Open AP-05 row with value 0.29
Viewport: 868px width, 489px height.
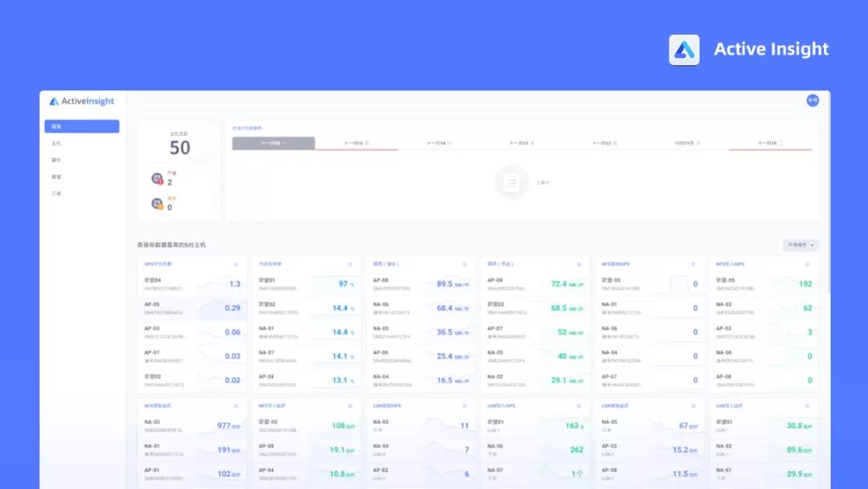[192, 308]
